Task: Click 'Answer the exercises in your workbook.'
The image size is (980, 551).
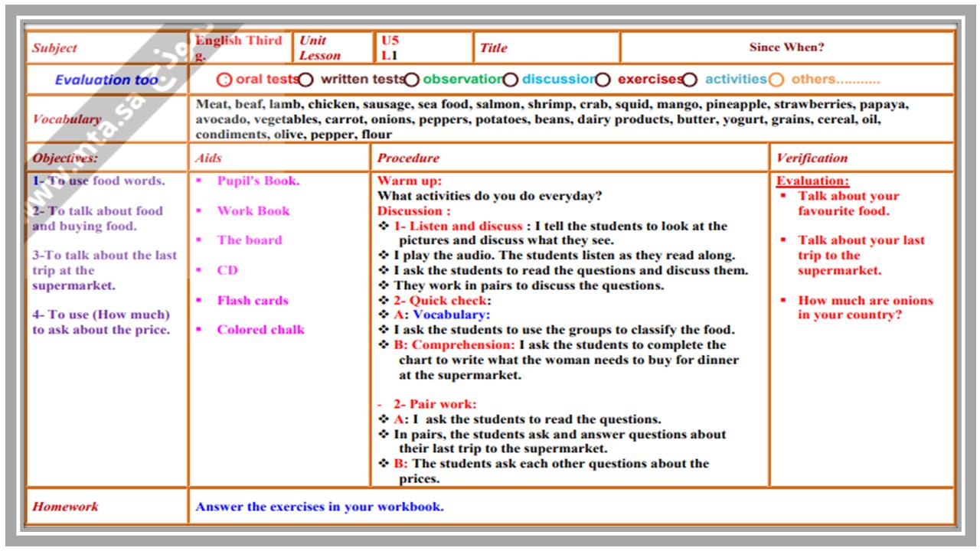Action: (x=319, y=507)
